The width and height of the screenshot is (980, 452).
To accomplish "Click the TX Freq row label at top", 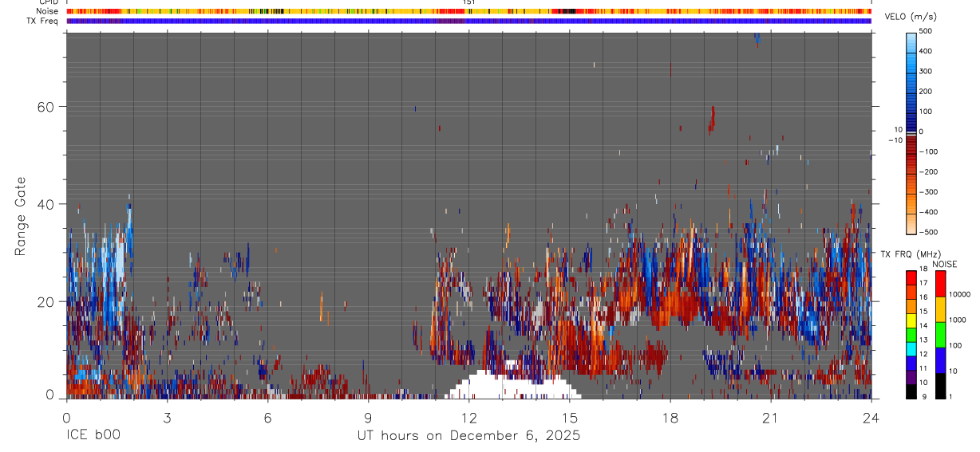I will (x=44, y=21).
